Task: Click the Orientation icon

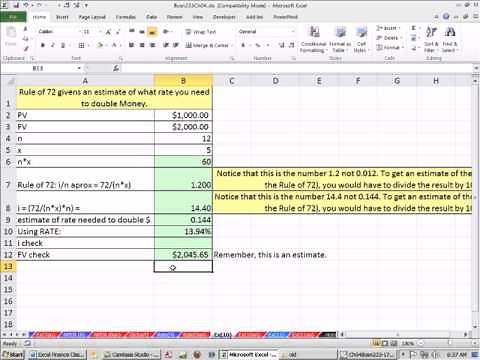Action: [166, 31]
